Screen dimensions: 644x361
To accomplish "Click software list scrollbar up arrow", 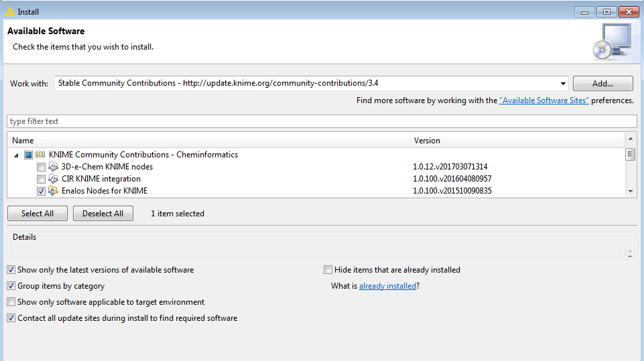I will pyautogui.click(x=631, y=139).
